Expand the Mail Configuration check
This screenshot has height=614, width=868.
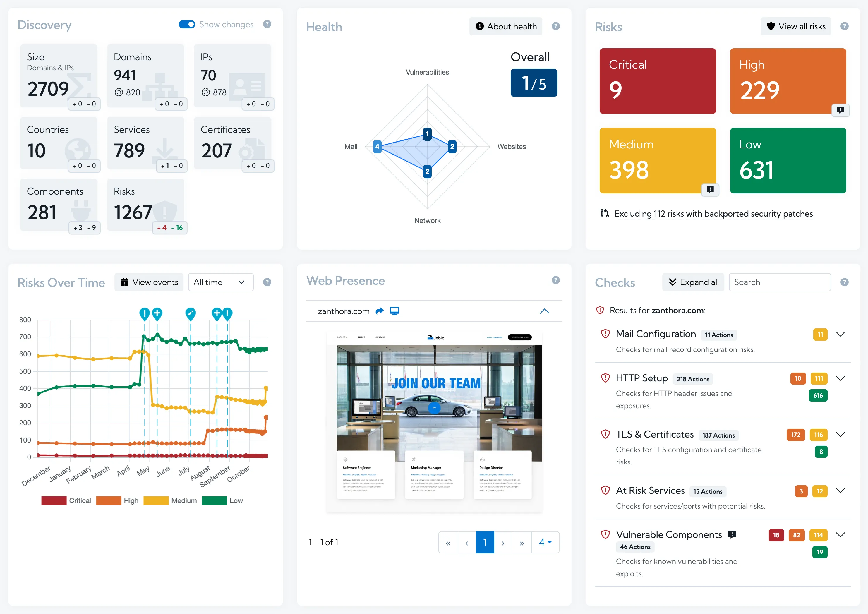point(841,334)
